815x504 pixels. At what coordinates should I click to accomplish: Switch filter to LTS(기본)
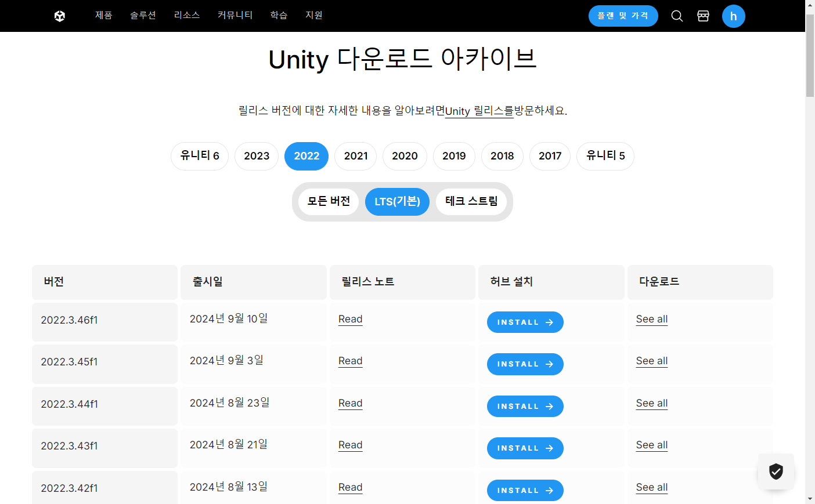coord(397,202)
